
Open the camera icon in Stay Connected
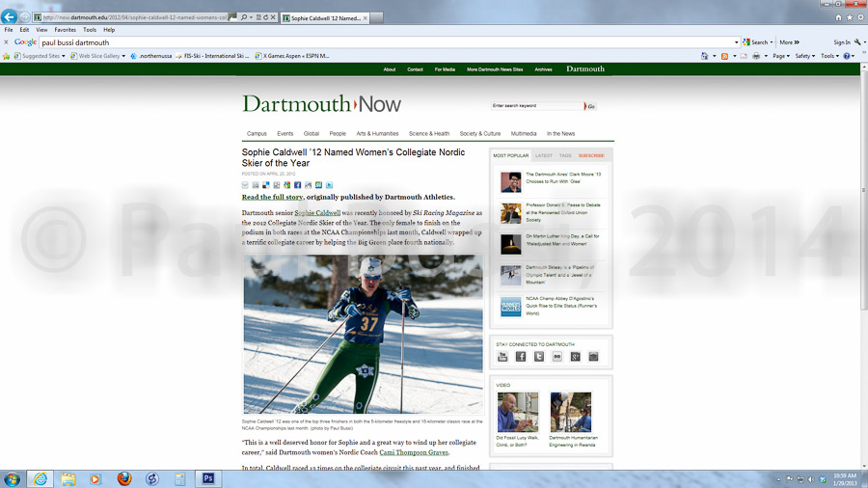coord(593,357)
